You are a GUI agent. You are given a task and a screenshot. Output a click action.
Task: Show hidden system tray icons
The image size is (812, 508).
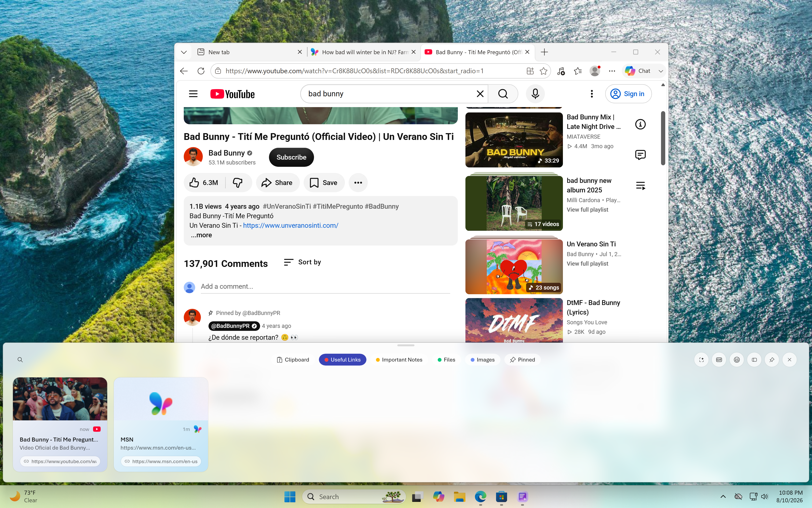[x=723, y=497]
